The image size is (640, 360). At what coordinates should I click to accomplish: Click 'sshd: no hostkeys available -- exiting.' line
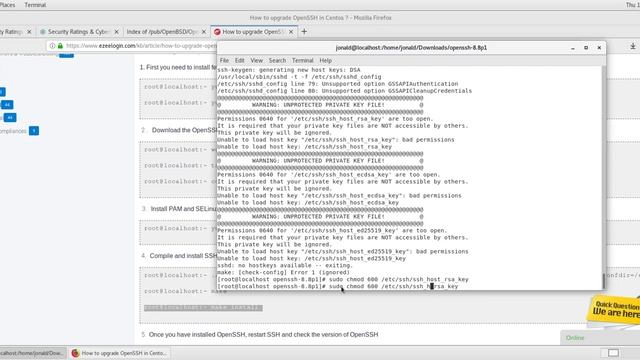point(285,265)
